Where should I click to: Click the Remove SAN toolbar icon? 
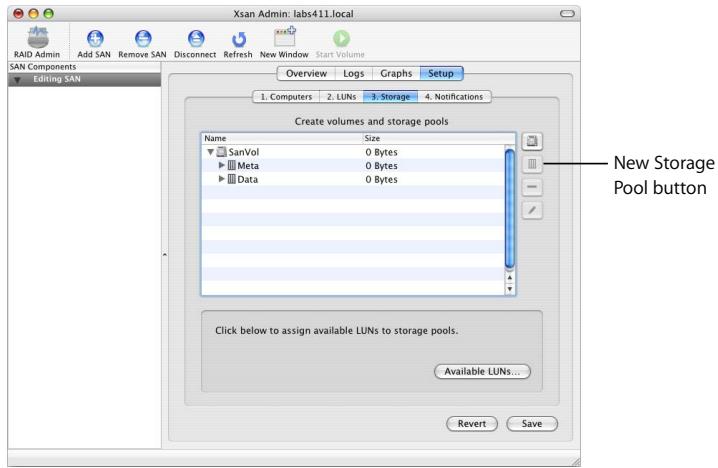coord(143,38)
